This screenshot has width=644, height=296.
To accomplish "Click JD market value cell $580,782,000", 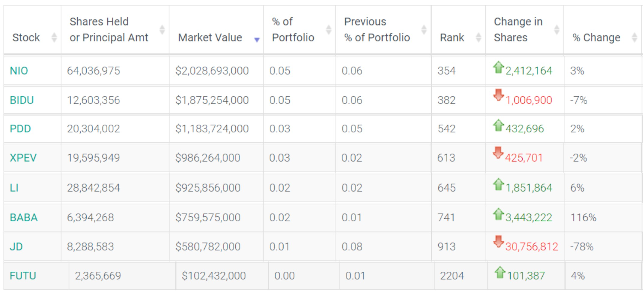I will (208, 247).
